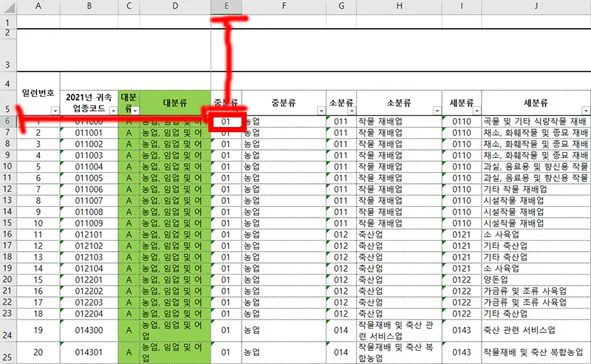Click the Select All corner triangle
The width and height of the screenshot is (591, 364).
click(x=9, y=7)
